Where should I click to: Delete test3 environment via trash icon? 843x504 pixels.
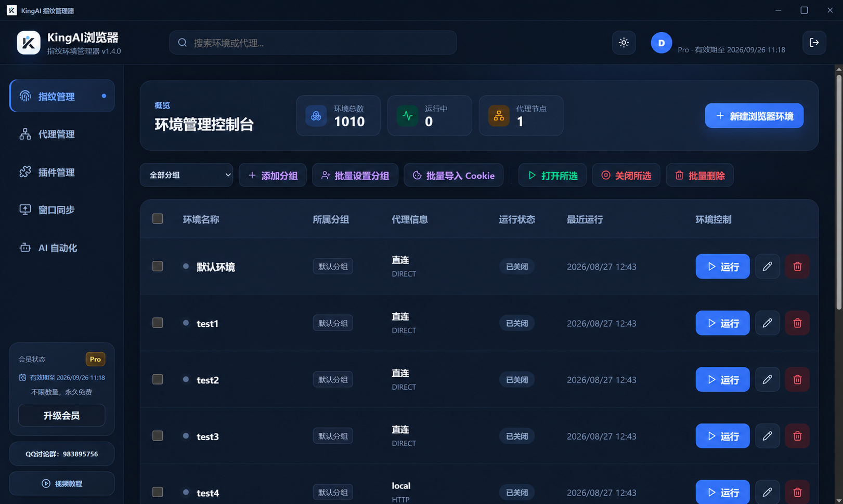coord(797,436)
